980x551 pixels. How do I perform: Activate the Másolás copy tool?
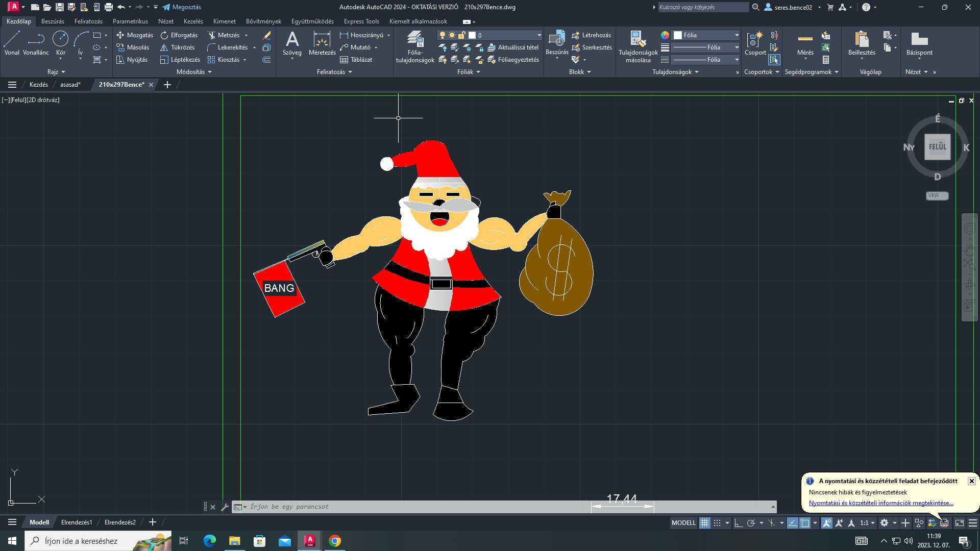pyautogui.click(x=133, y=47)
